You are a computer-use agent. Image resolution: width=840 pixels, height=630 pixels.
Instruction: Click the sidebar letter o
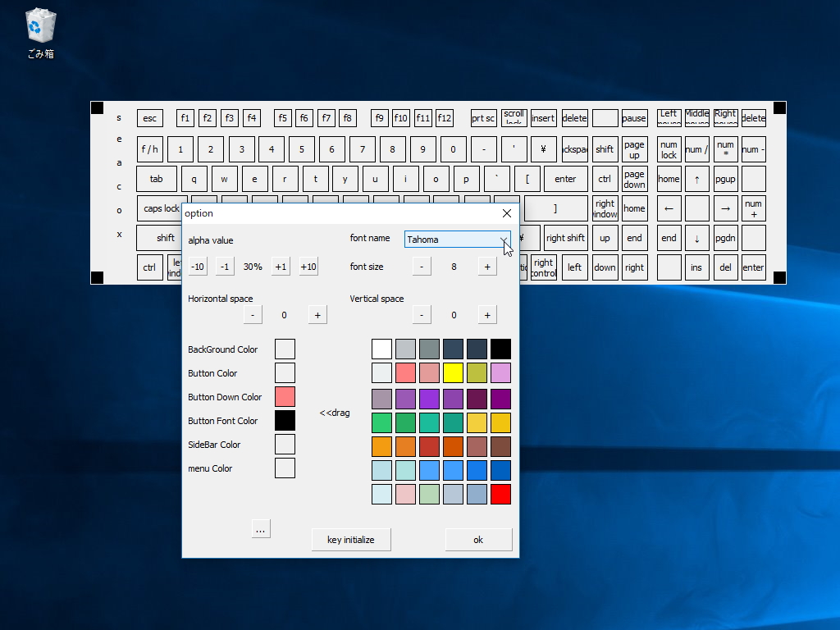click(119, 211)
